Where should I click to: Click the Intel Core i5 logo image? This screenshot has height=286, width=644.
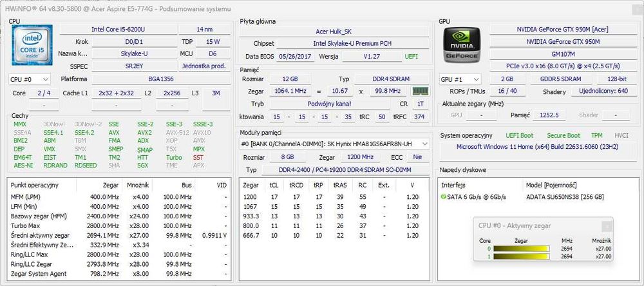(x=32, y=45)
